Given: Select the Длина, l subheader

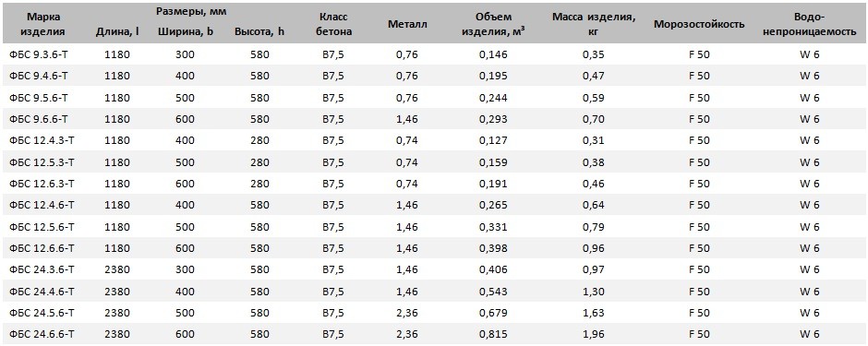Looking at the screenshot, I should tap(116, 32).
